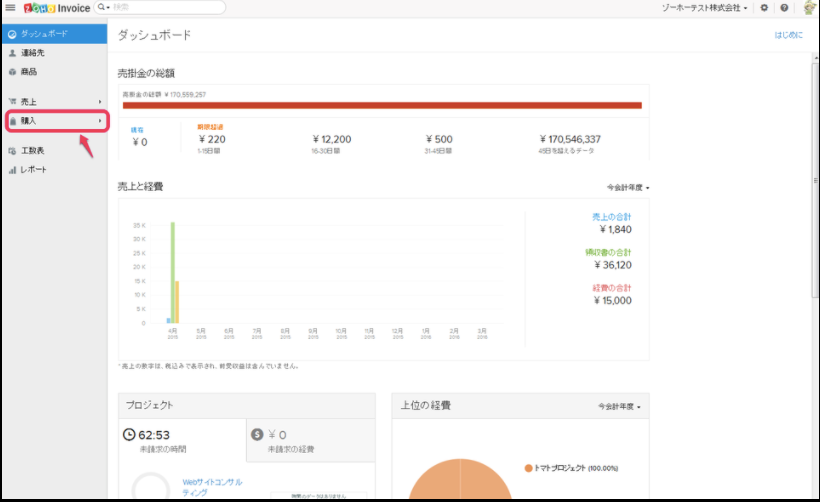The image size is (820, 502).
Task: Click the ダッシュボード gauge icon
Action: 12,34
